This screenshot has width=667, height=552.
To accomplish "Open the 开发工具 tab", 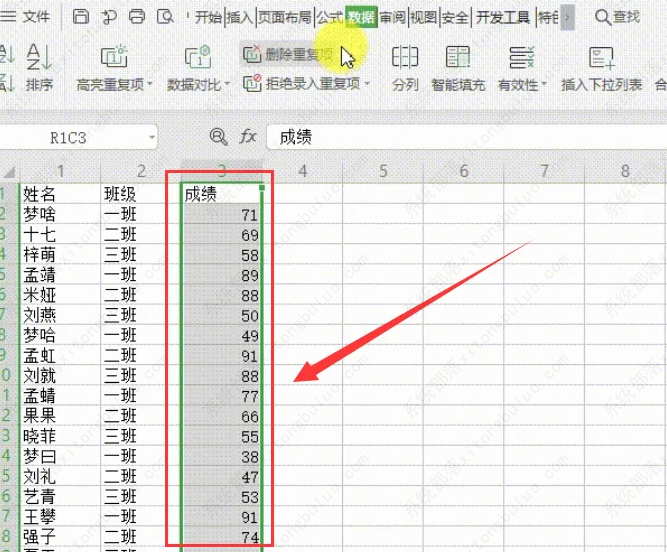I will pyautogui.click(x=503, y=17).
